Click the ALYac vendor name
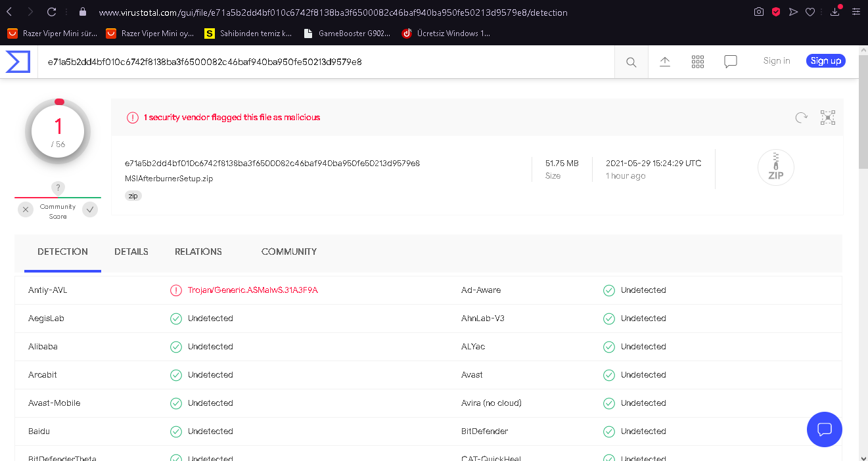 [473, 347]
